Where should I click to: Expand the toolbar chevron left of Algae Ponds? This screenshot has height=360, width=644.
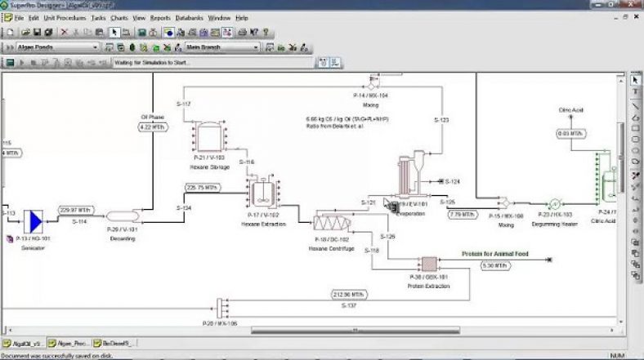click(x=9, y=47)
